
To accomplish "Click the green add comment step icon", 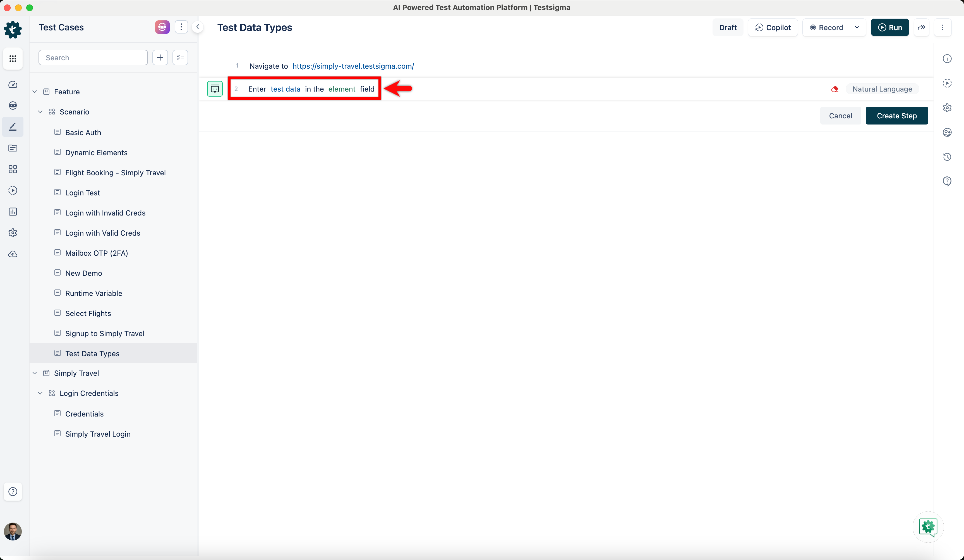I will pyautogui.click(x=215, y=89).
